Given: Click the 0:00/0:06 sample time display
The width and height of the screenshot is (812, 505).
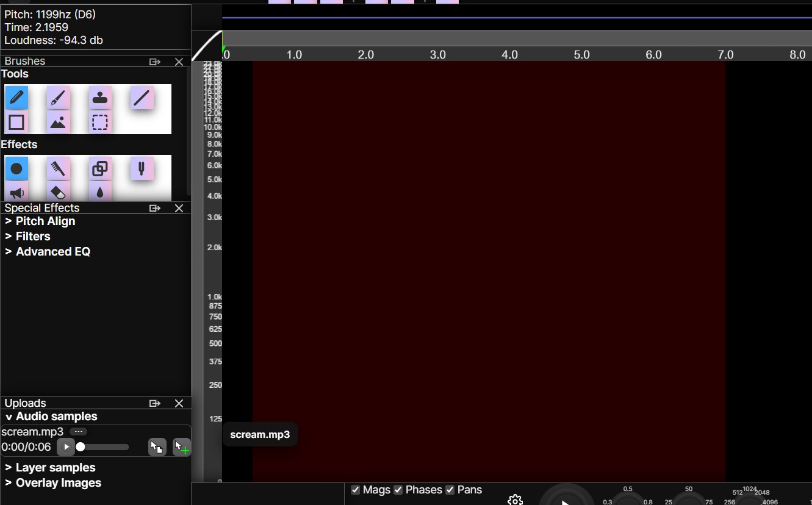Looking at the screenshot, I should point(26,447).
